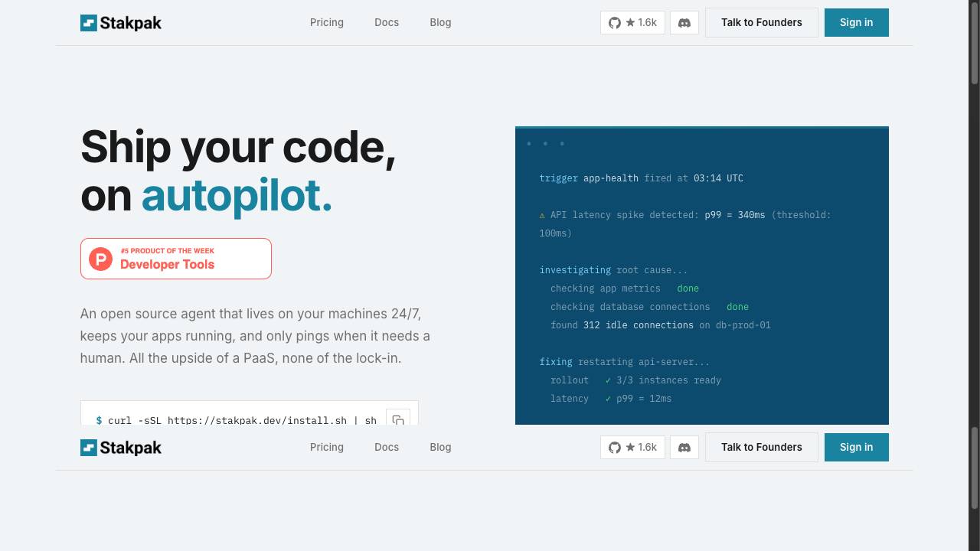Click Talk to Founders in the top header
Screen dimensions: 980x551
[762, 22]
